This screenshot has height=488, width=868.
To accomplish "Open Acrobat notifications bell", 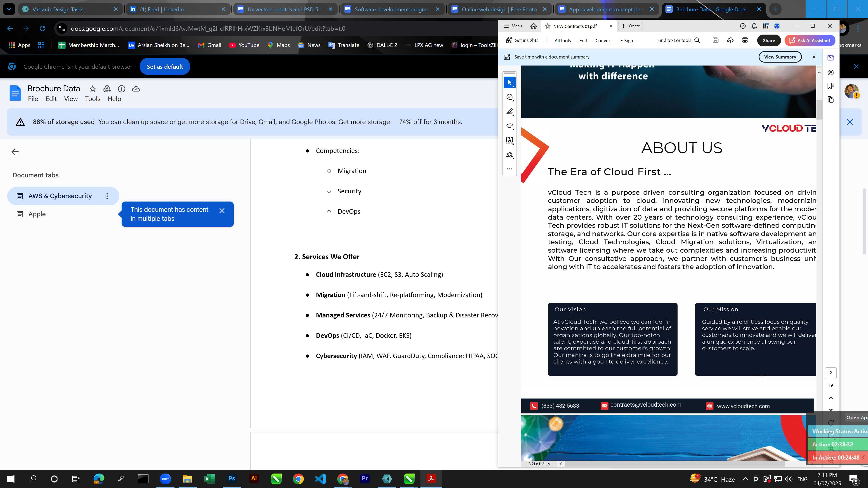I will (754, 26).
